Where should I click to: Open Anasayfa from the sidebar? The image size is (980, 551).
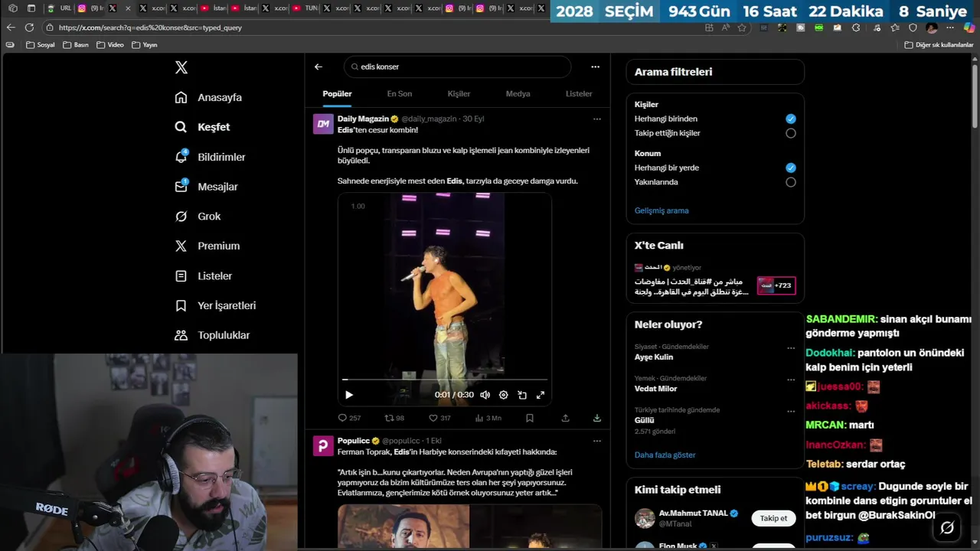[208, 97]
